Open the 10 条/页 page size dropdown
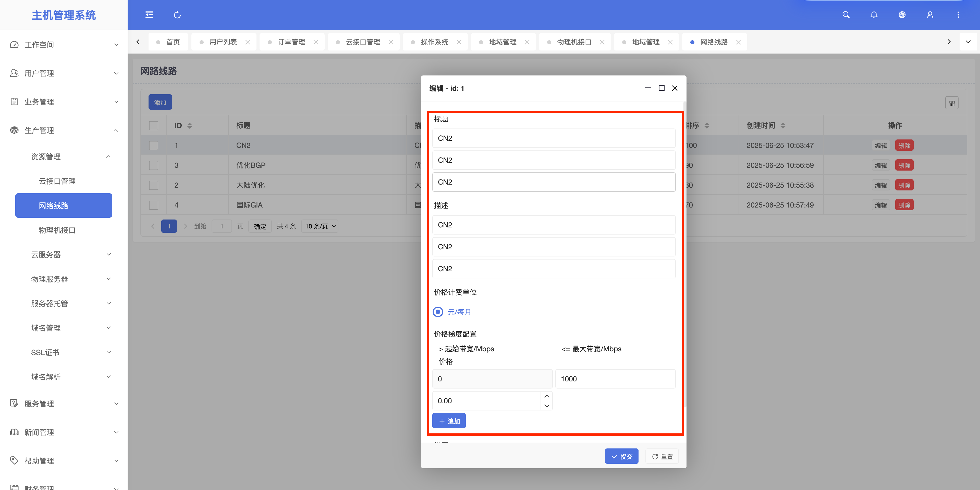980x490 pixels. tap(320, 226)
